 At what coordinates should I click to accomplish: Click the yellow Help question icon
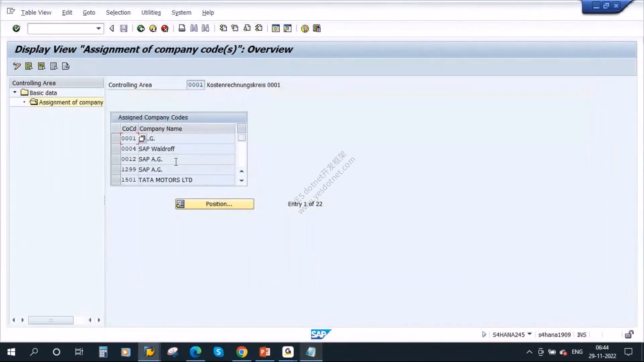coord(305,28)
